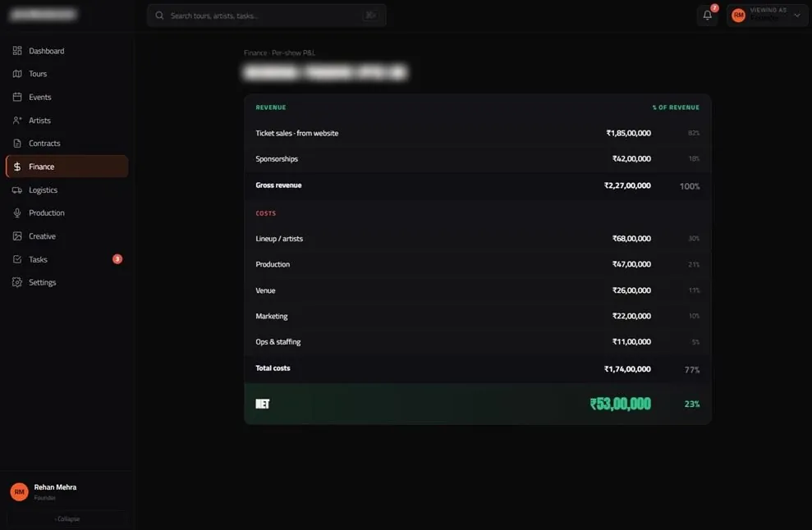Select the Logistics truck icon
The width and height of the screenshot is (812, 530).
[x=17, y=190]
